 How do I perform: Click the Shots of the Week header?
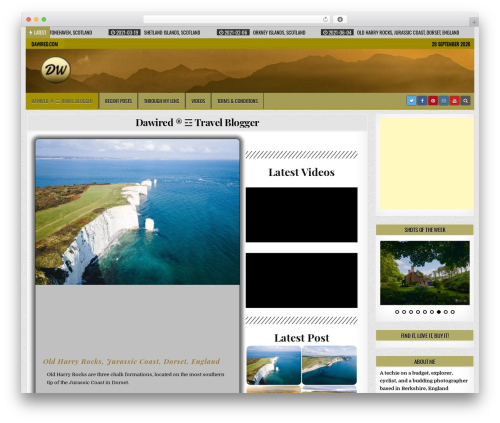(x=425, y=230)
